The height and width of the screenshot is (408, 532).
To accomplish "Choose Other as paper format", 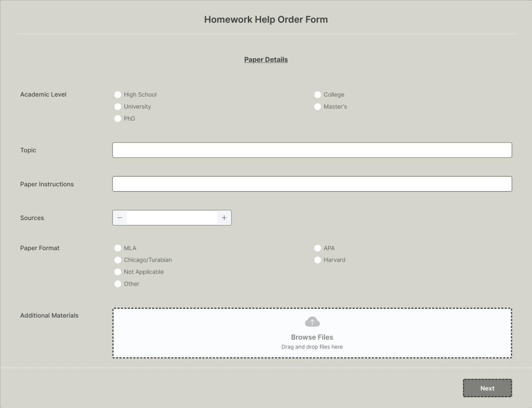I will click(x=117, y=284).
